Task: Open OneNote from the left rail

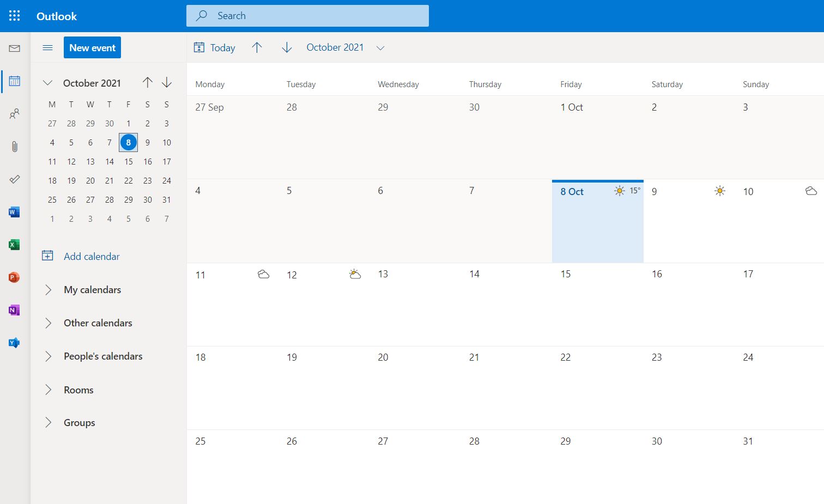Action: tap(14, 309)
